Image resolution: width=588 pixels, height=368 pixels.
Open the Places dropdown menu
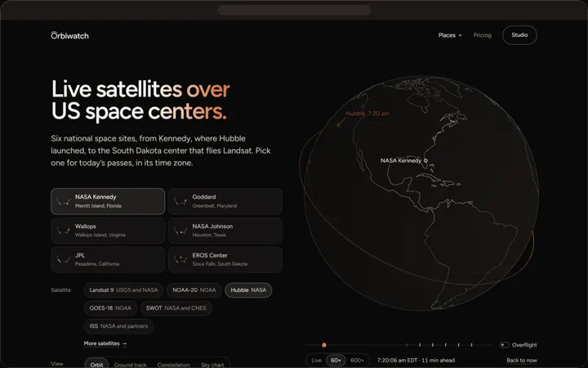pos(450,35)
